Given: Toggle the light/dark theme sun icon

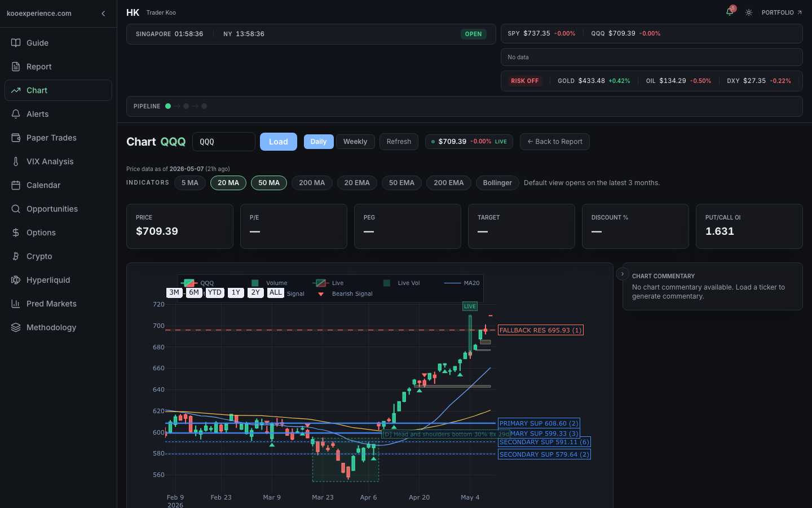Looking at the screenshot, I should click(x=749, y=12).
